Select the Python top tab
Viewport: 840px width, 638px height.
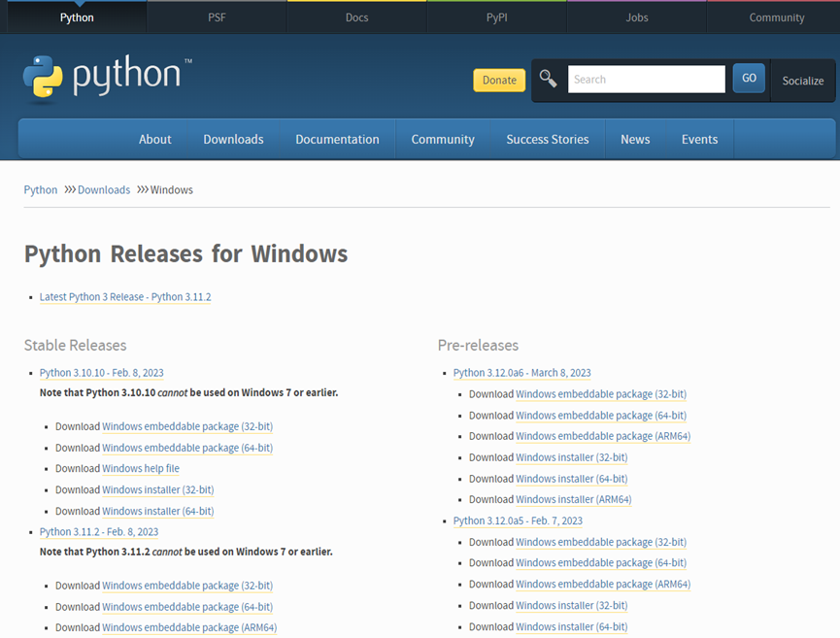point(77,17)
